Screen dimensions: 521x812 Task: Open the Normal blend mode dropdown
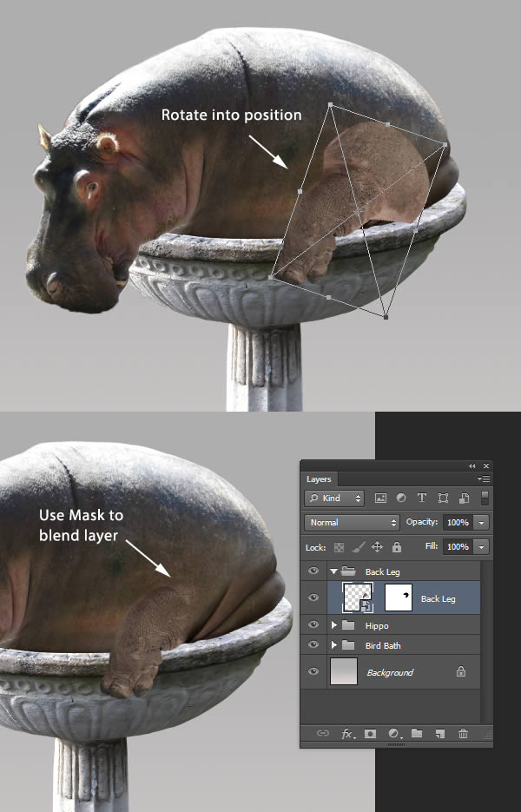pos(352,523)
